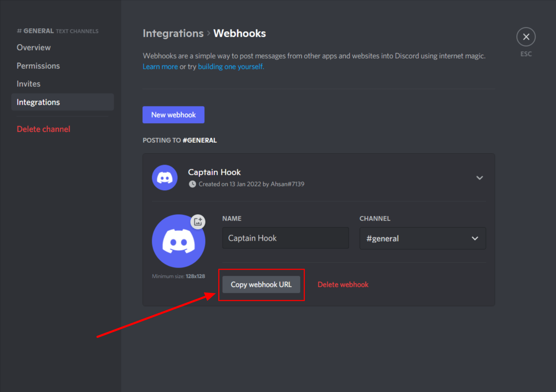Click Copy webhook URL
The height and width of the screenshot is (392, 556).
point(261,284)
